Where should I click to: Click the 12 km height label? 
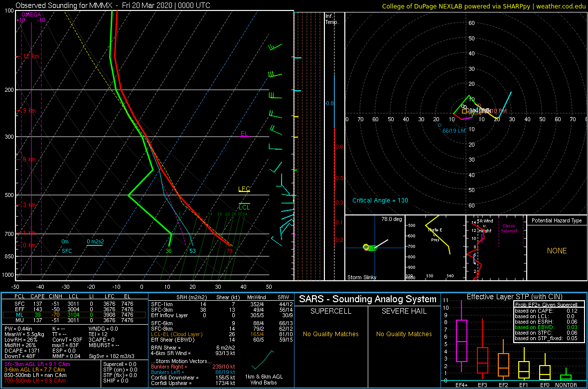coord(31,56)
